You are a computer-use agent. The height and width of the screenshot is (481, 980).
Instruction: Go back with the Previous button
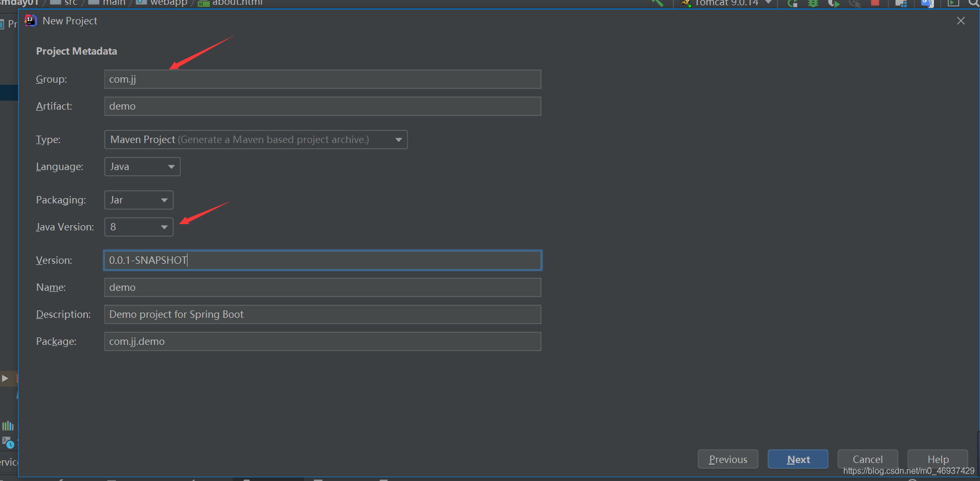pyautogui.click(x=728, y=459)
